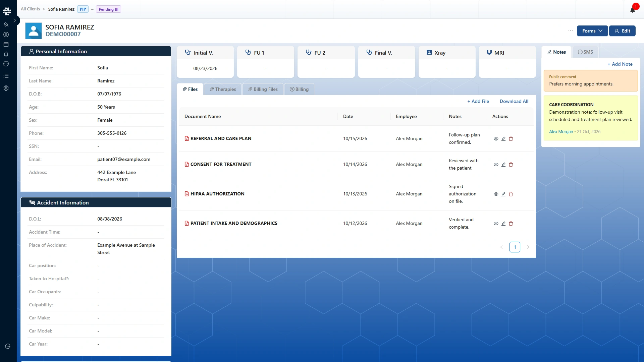
Task: Go to the previous files page arrow
Action: tap(501, 247)
